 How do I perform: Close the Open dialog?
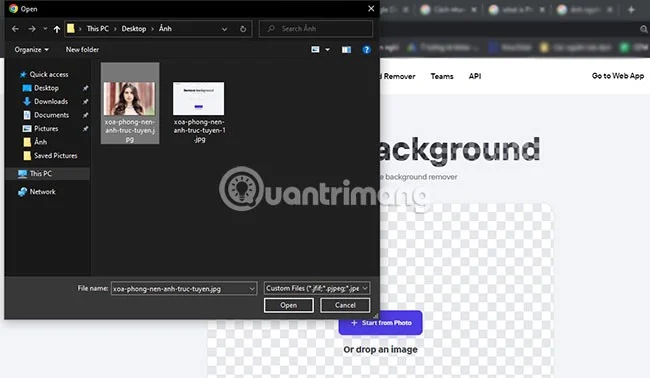click(x=371, y=8)
